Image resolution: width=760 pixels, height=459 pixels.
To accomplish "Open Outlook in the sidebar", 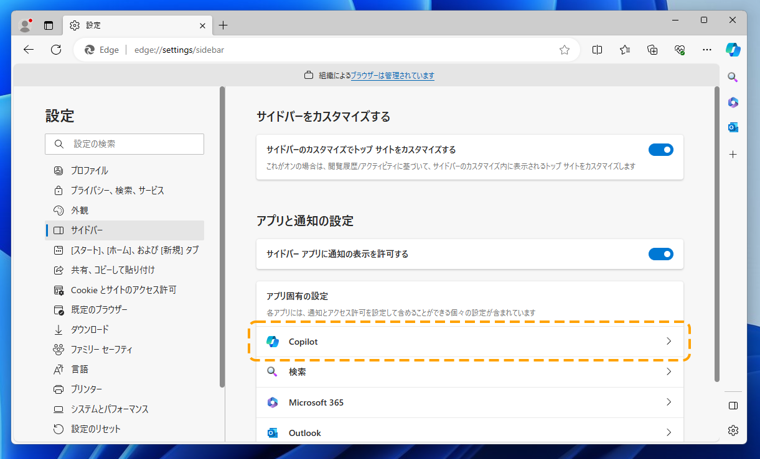I will 733,127.
